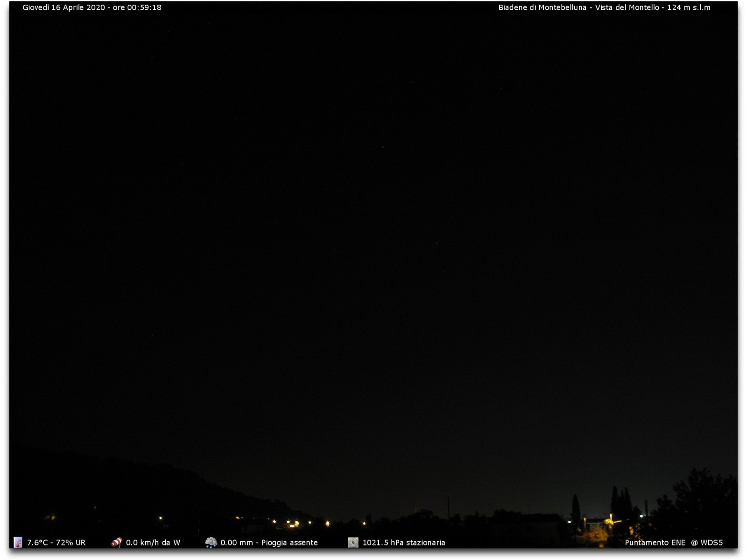The width and height of the screenshot is (747, 560).
Task: Click the barometer pressure icon
Action: (353, 542)
